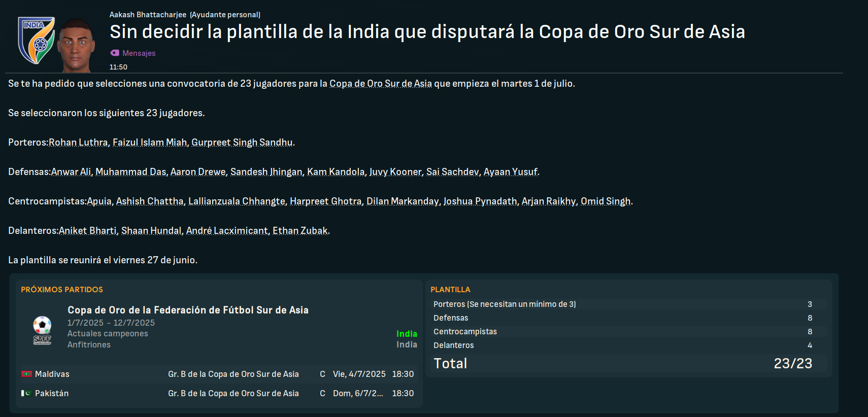
Task: Click Aakash Bhattacharjee's face portrait
Action: pyautogui.click(x=77, y=45)
